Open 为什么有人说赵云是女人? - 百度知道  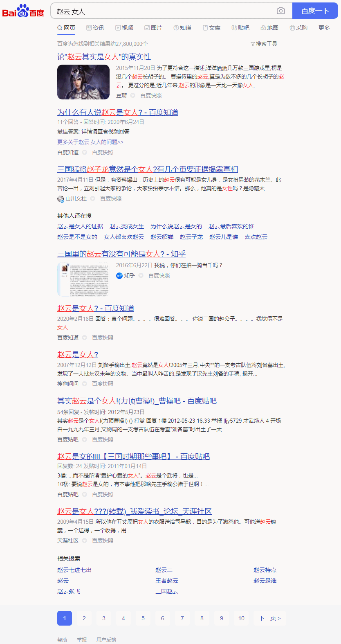tap(118, 112)
